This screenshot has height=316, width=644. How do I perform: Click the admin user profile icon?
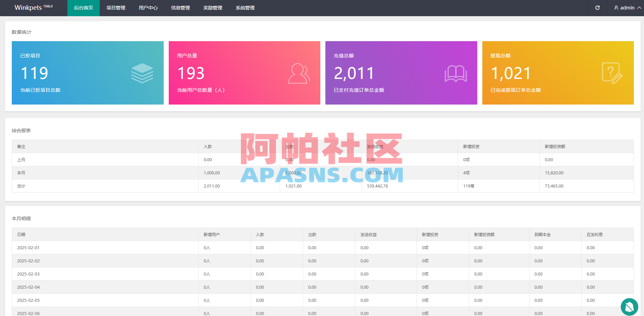(616, 8)
